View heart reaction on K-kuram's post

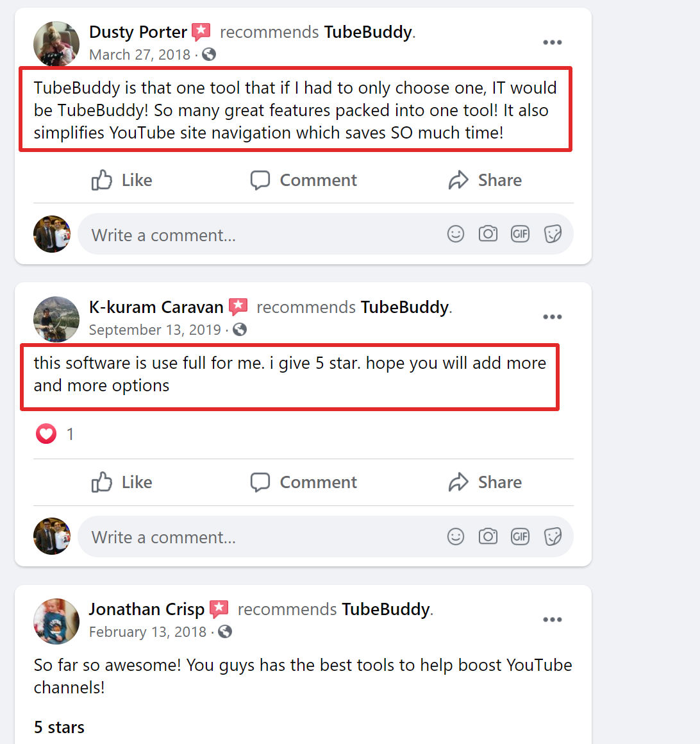point(46,434)
